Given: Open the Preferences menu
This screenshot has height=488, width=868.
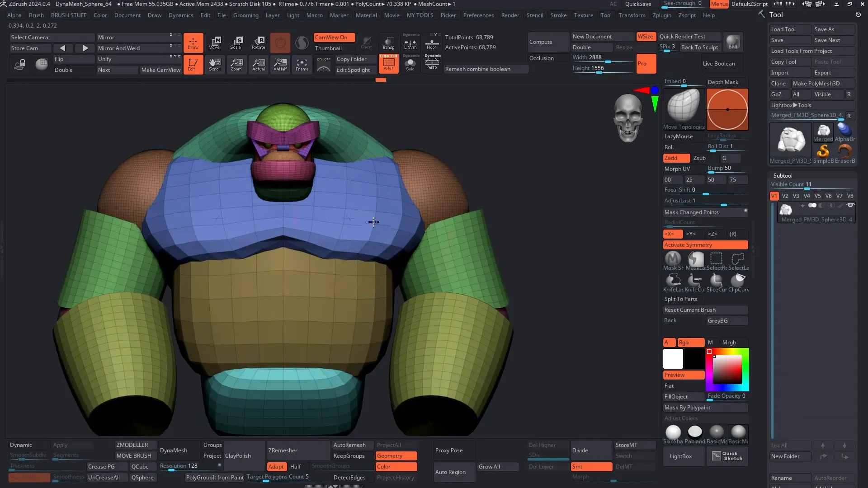Looking at the screenshot, I should coord(478,15).
